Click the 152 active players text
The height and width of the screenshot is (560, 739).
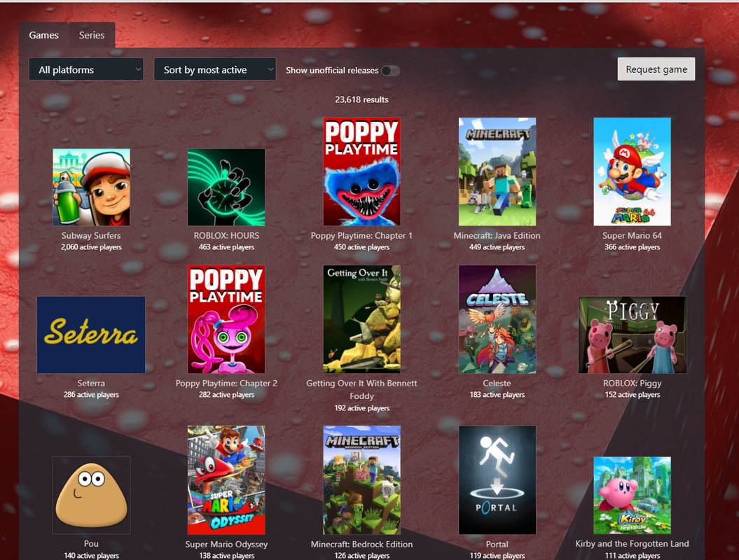[632, 395]
